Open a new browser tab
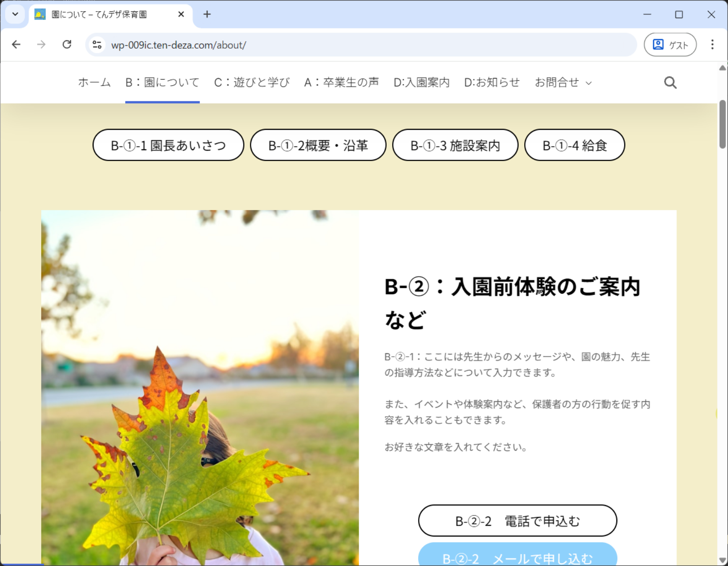The width and height of the screenshot is (728, 566). point(207,14)
